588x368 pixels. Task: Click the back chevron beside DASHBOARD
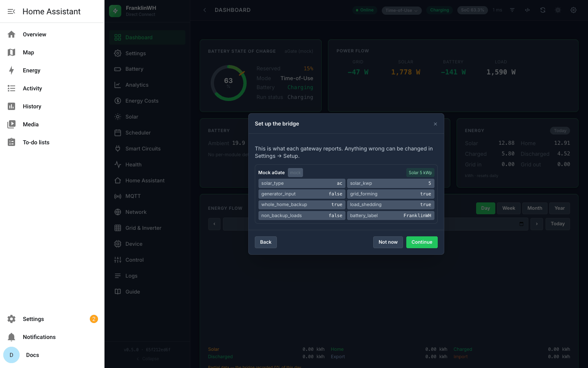point(205,10)
